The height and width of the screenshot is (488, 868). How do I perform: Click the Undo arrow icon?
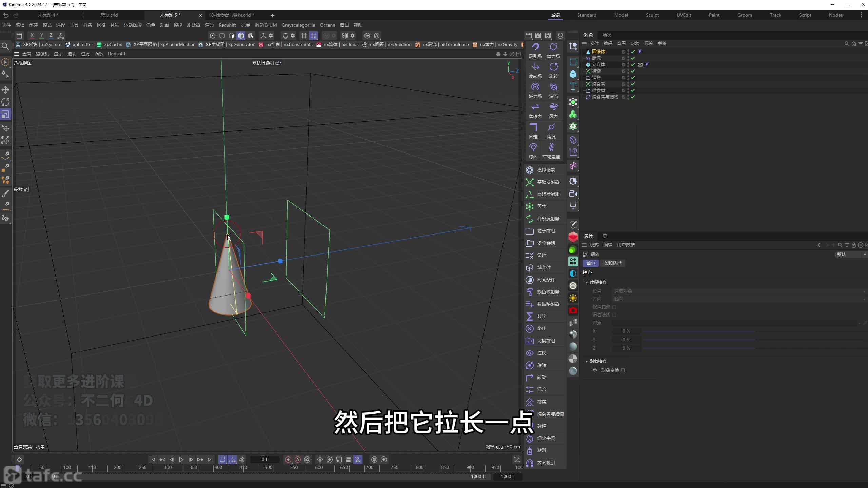tap(6, 15)
